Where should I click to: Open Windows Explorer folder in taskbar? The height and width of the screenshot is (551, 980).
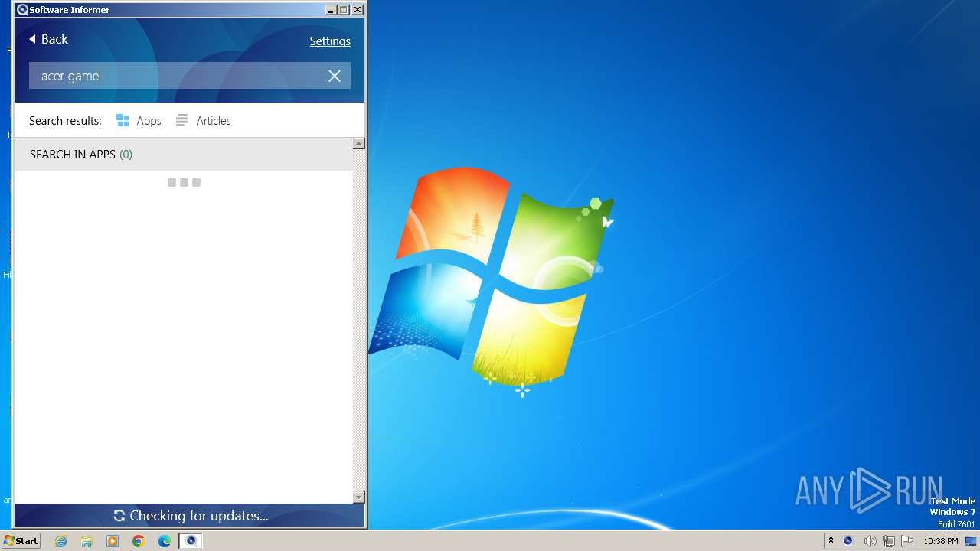pos(87,541)
